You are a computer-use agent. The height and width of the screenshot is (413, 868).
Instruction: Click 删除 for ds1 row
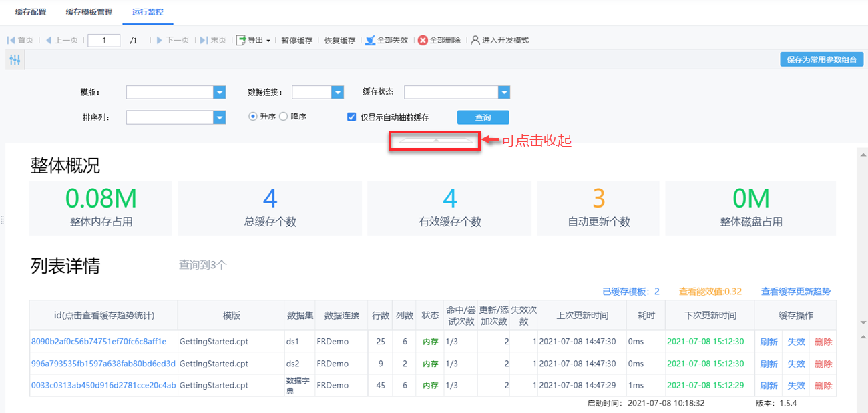[x=823, y=342]
